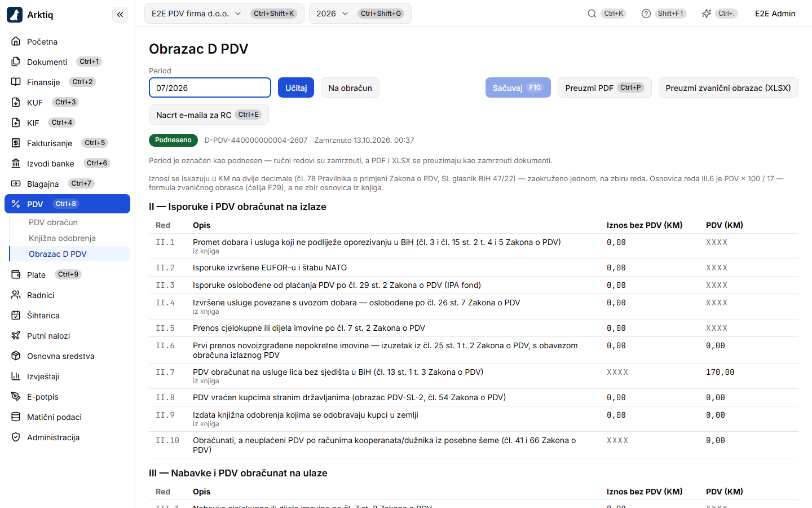The height and width of the screenshot is (508, 812).
Task: Click the Radnici people icon
Action: tap(16, 295)
